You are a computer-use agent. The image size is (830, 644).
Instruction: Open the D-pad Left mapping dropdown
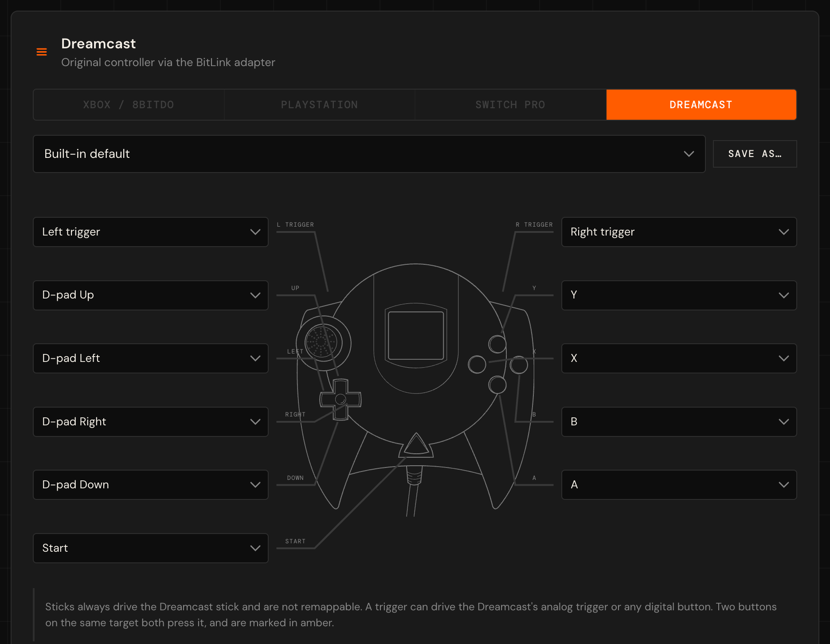(x=151, y=358)
